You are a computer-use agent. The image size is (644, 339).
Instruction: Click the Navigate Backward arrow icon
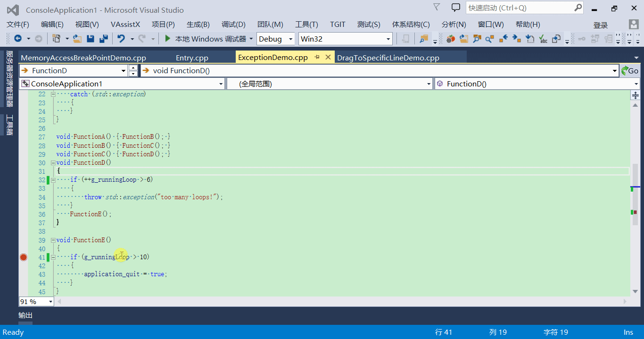click(x=18, y=39)
